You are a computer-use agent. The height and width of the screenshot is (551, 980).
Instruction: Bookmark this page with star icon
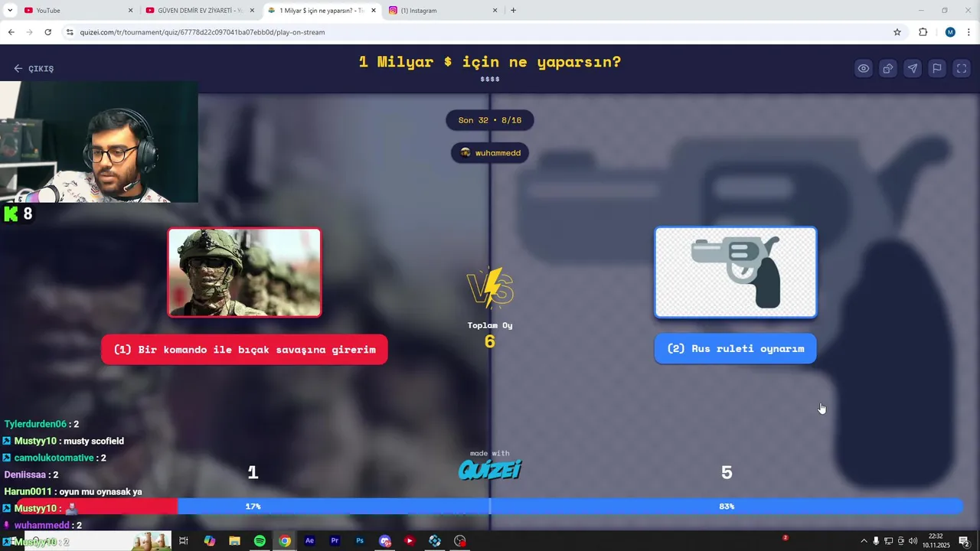[897, 32]
